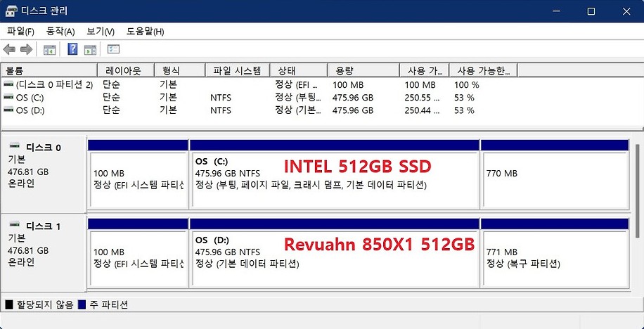Image resolution: width=644 pixels, height=329 pixels.
Task: Open the 보기(V) menu
Action: 101,32
